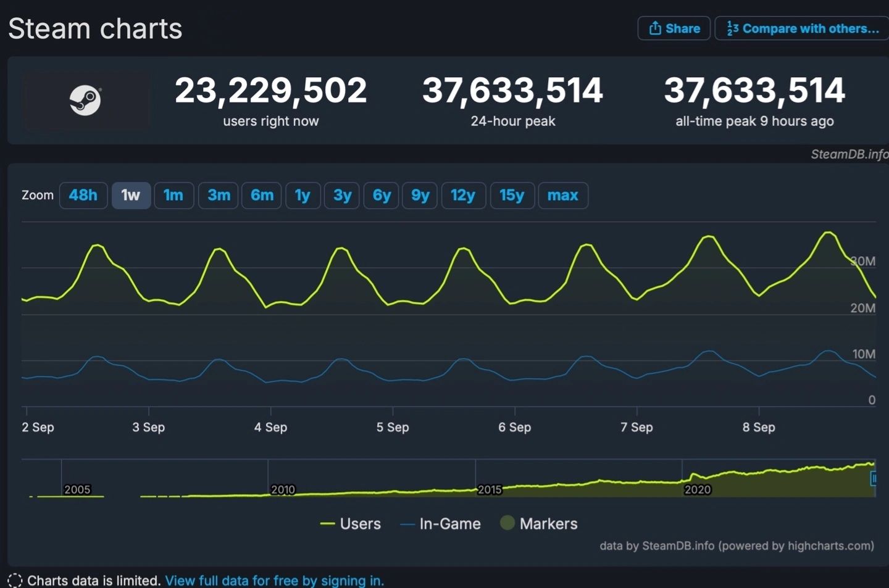Switch to the 48h zoom range

pos(83,195)
